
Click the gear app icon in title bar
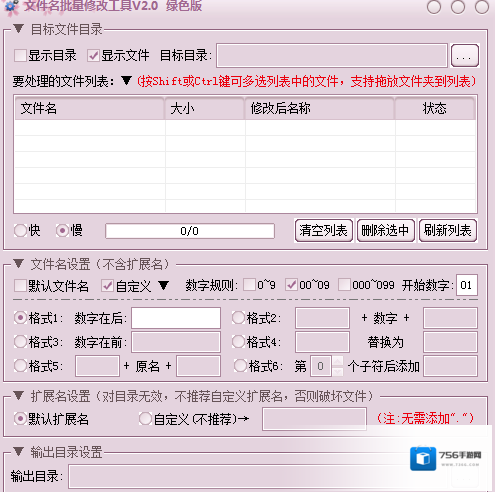(12, 7)
